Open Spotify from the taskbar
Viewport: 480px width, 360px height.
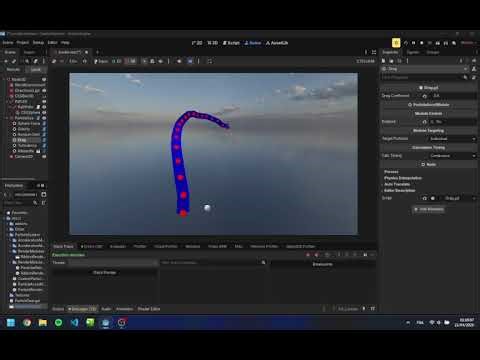click(59, 323)
